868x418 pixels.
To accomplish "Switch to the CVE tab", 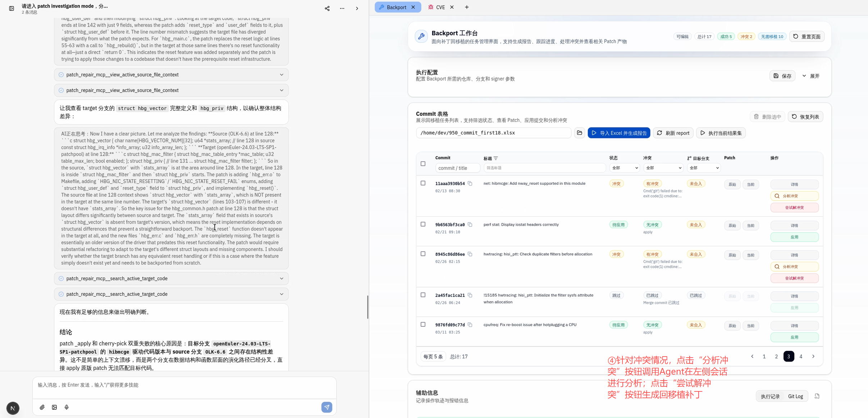I will pyautogui.click(x=440, y=7).
